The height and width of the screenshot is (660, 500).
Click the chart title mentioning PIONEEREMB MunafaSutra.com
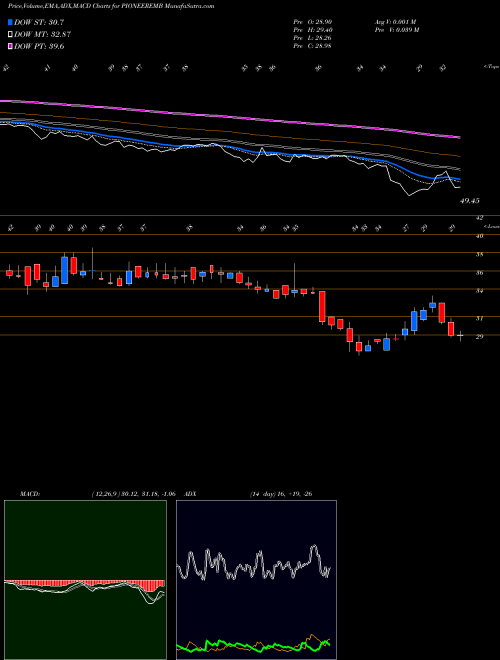coord(111,6)
